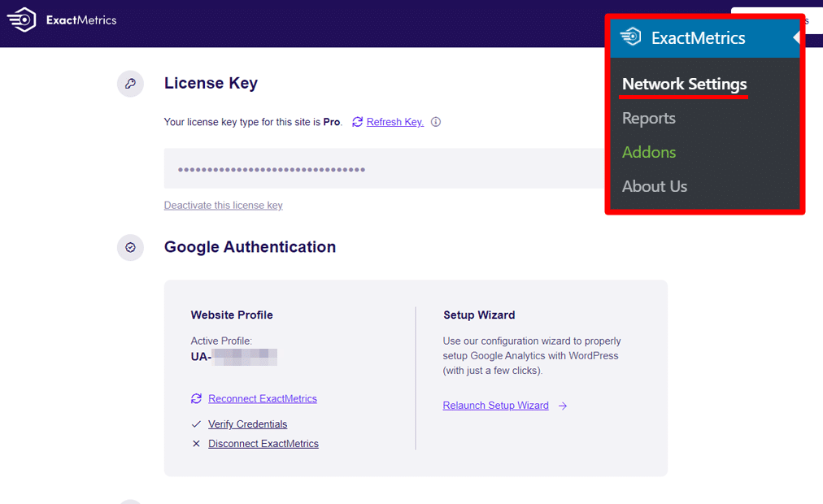Click the Refresh Key link
Image resolution: width=823 pixels, height=504 pixels.
[x=394, y=122]
